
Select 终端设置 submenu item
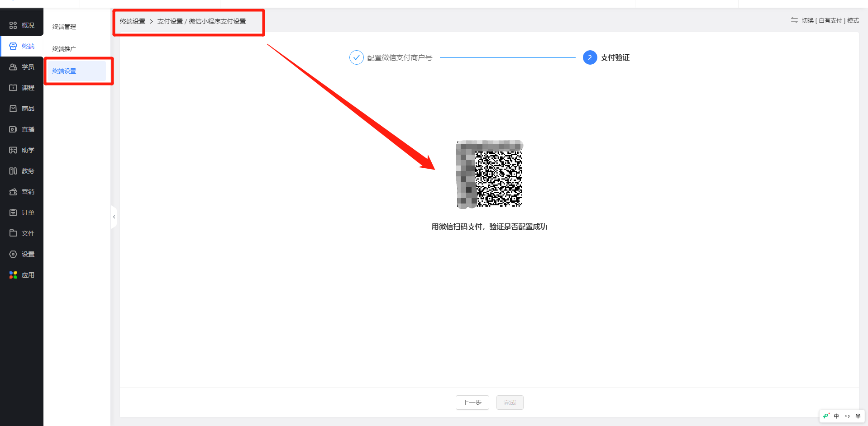click(77, 71)
